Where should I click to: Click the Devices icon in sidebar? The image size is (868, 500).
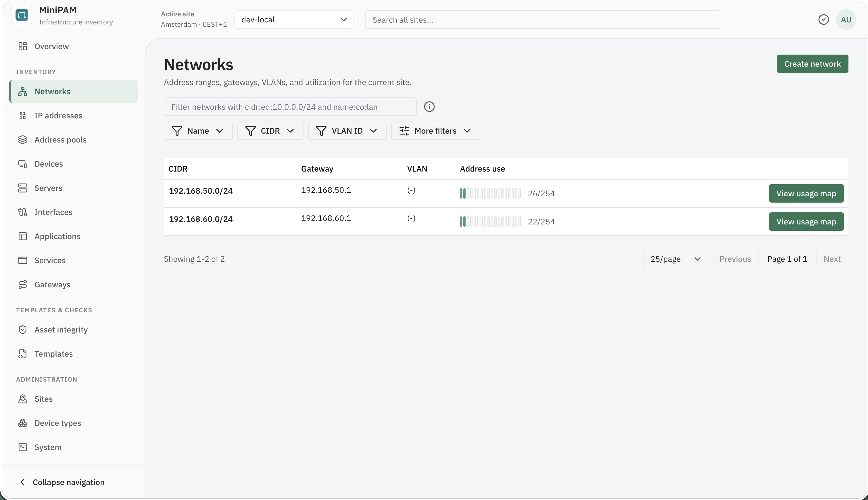(x=23, y=164)
